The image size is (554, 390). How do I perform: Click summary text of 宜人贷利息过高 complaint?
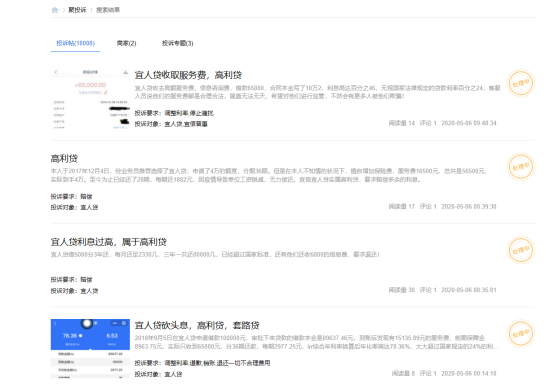coord(215,254)
